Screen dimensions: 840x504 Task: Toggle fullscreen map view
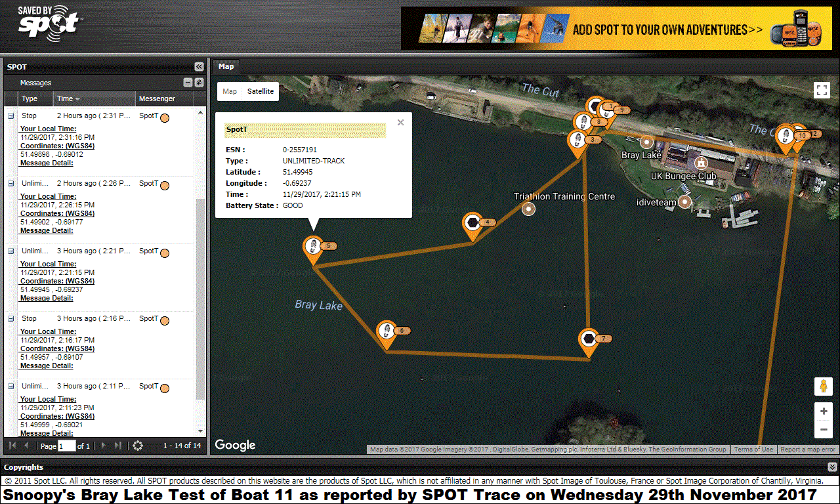click(x=822, y=91)
